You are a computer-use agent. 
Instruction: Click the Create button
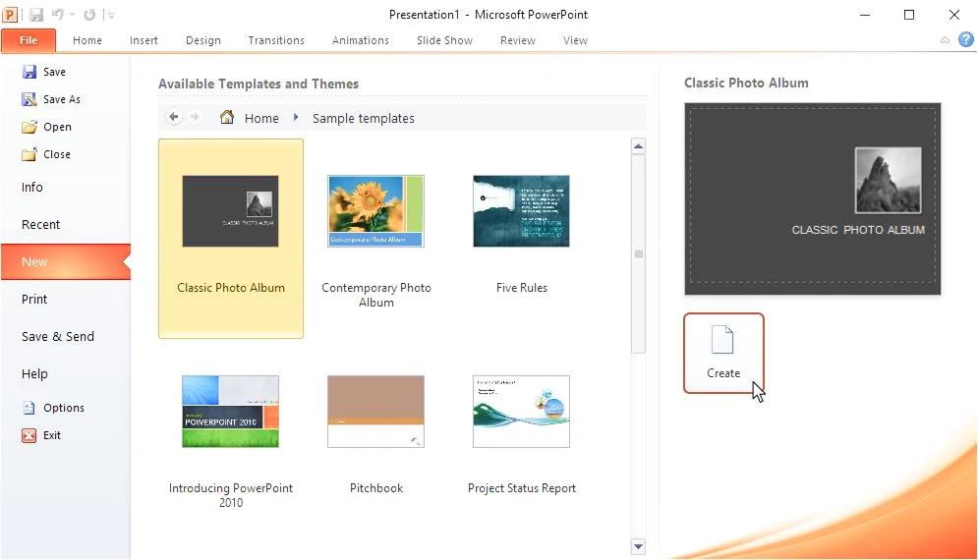(x=723, y=353)
